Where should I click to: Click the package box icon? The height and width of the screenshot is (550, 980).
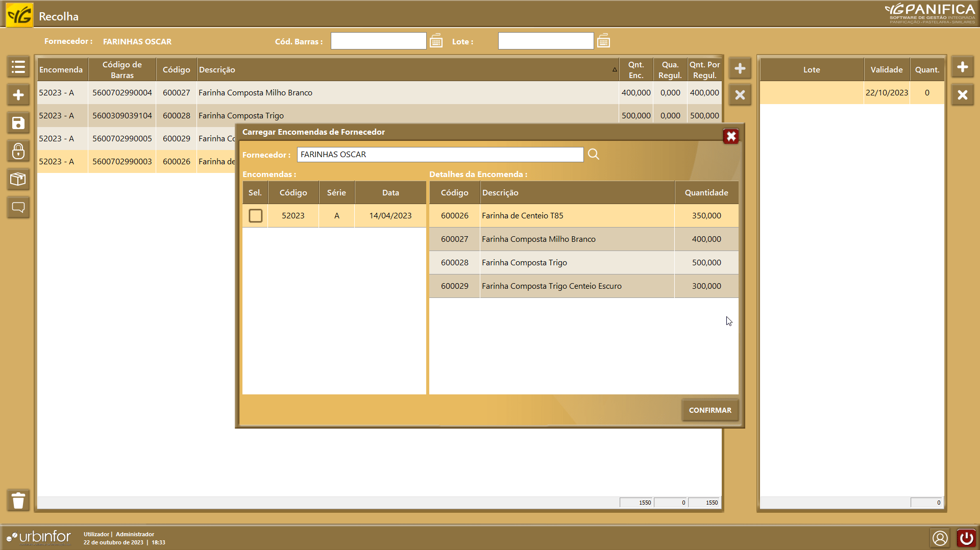(18, 179)
